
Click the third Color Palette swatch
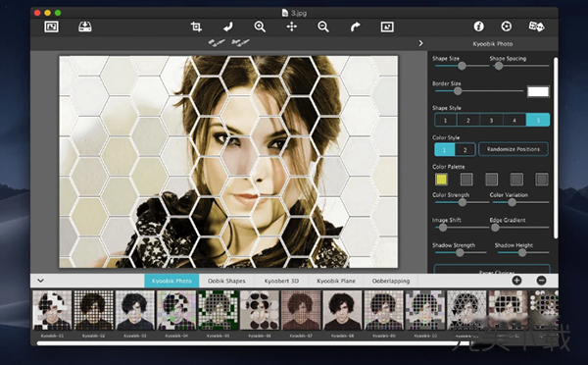491,180
